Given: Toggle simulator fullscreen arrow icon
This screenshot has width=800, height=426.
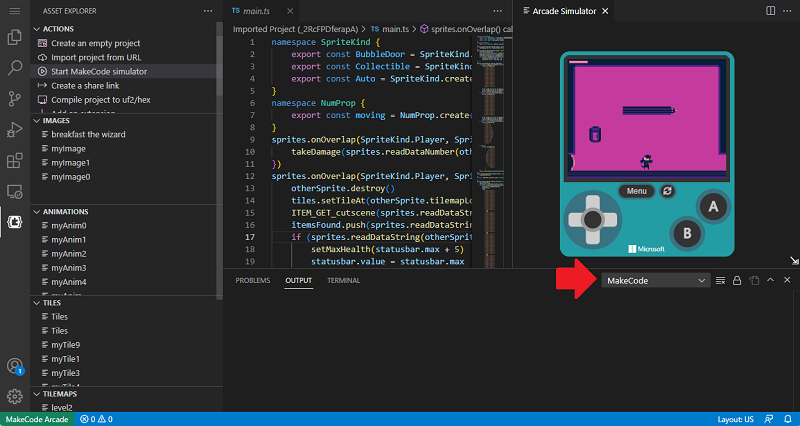Looking at the screenshot, I should click(794, 261).
